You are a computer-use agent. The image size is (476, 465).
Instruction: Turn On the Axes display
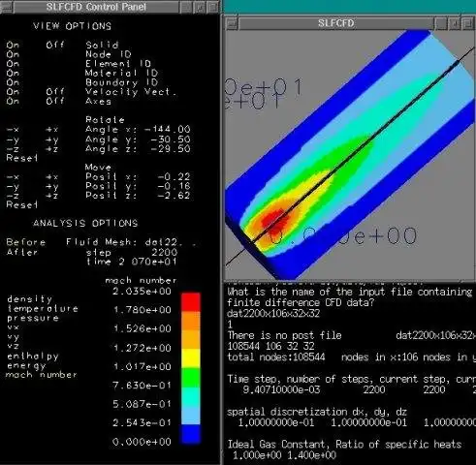click(13, 101)
